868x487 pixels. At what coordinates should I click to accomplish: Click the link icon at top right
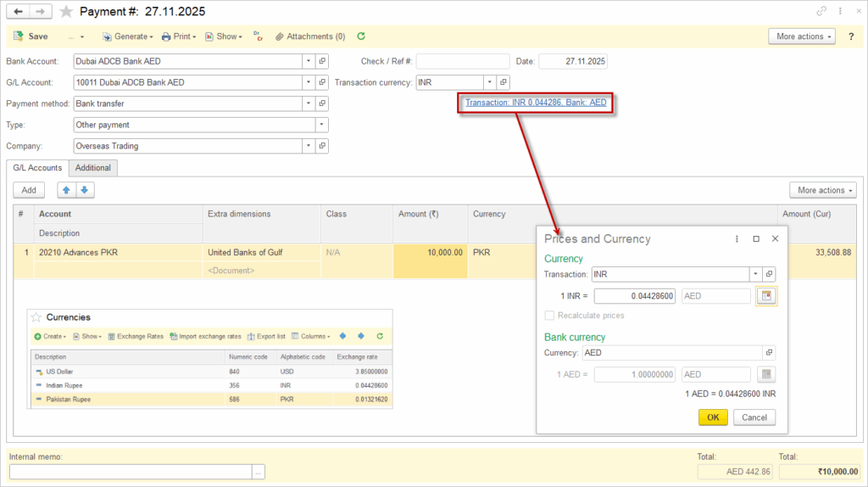(821, 12)
